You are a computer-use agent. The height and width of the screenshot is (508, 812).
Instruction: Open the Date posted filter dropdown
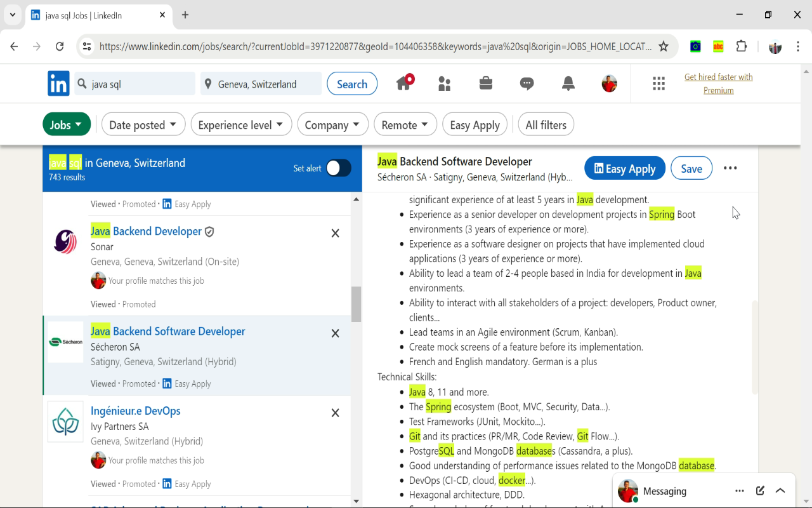143,124
